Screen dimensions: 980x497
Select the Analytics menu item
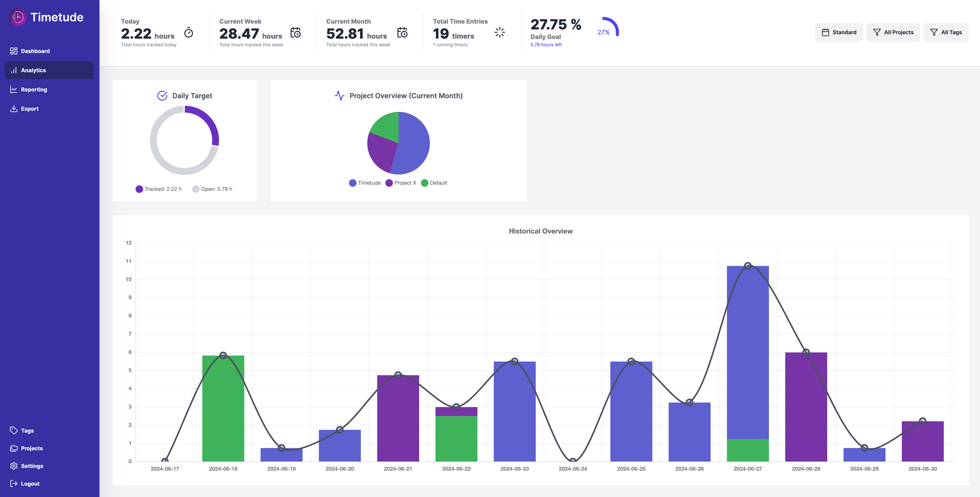[49, 70]
